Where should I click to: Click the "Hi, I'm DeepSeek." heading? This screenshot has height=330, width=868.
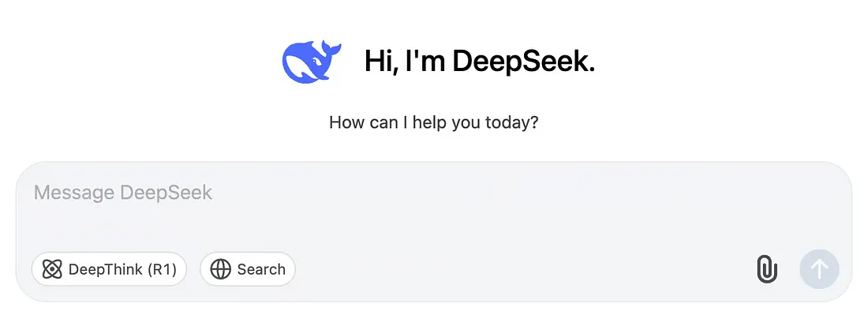pos(480,62)
